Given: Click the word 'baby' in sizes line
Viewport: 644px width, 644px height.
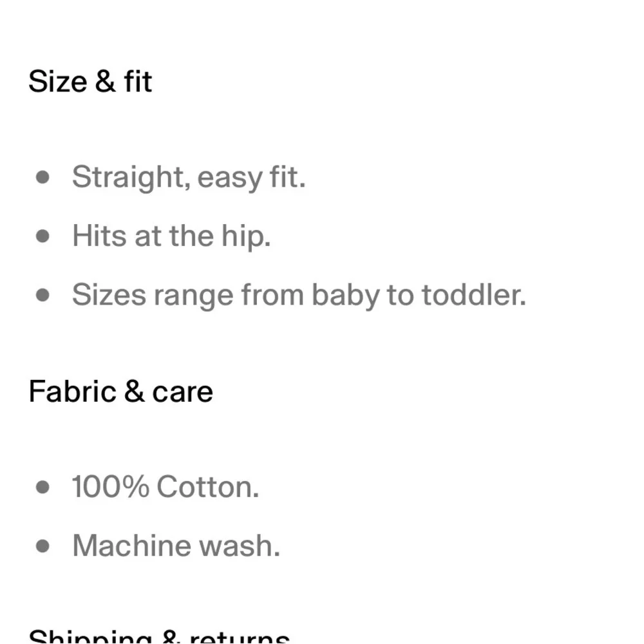Looking at the screenshot, I should coord(346,296).
